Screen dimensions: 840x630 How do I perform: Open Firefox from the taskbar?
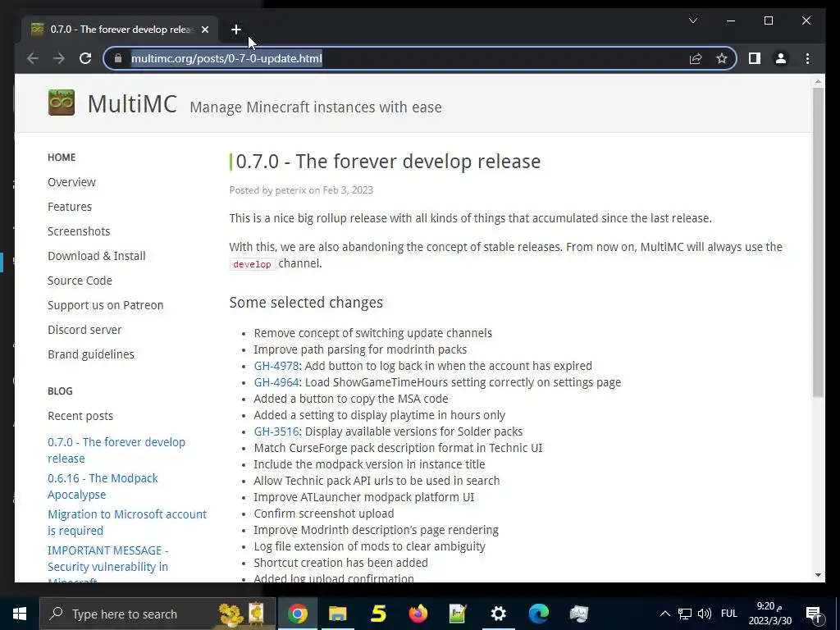tap(418, 614)
